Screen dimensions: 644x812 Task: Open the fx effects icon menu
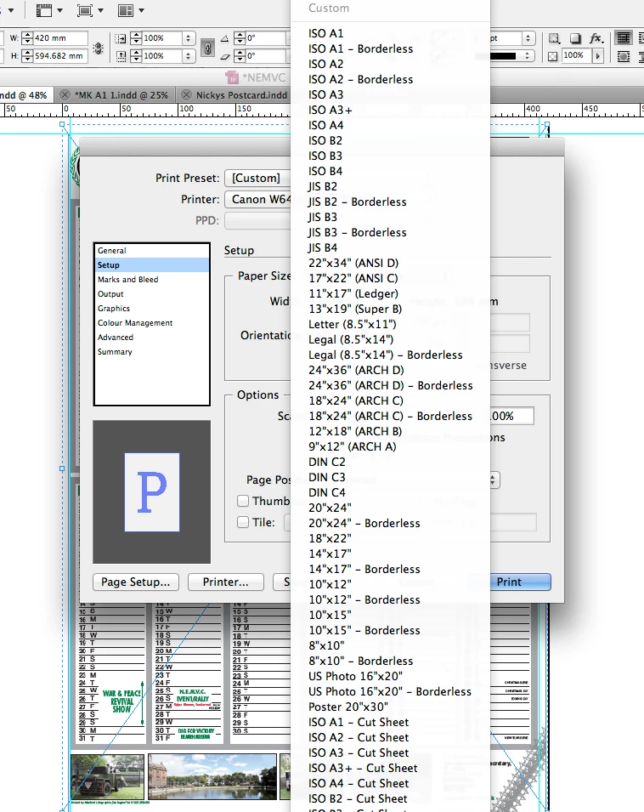(596, 38)
